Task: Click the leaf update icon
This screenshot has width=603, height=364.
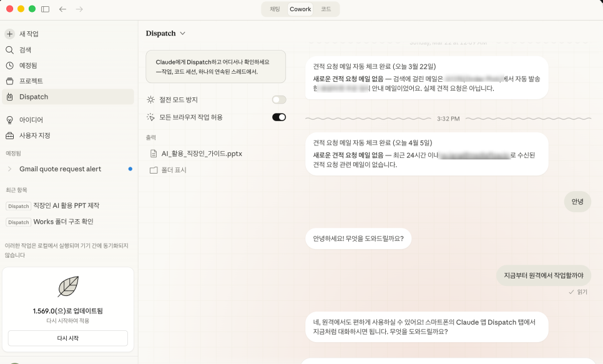Action: point(69,287)
